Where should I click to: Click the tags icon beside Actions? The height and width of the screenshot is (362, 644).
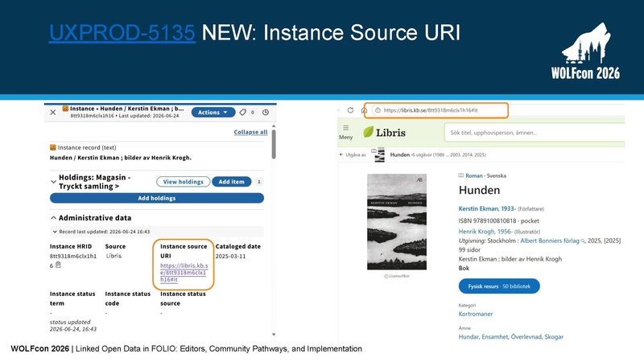(243, 112)
